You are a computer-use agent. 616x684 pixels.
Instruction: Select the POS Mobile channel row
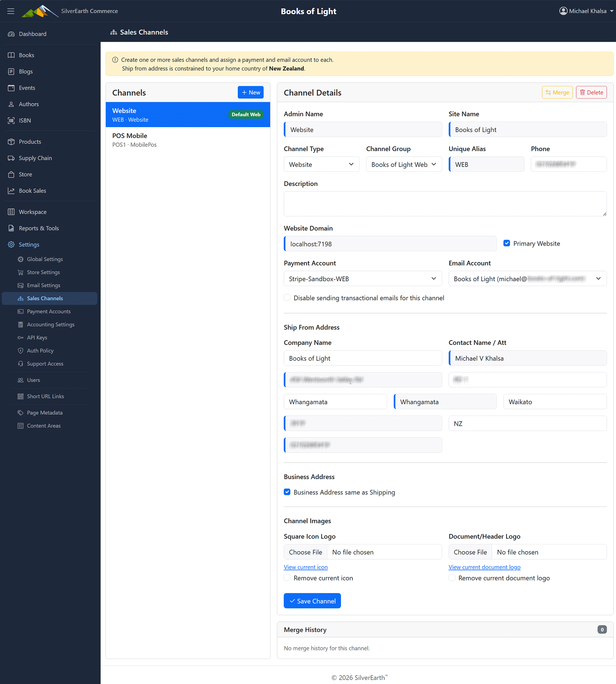pyautogui.click(x=188, y=140)
